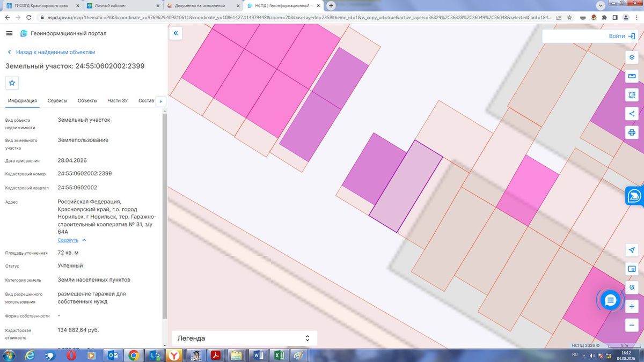Click cadastral number 24:55:0602002:2399 value
The image size is (644, 362).
[85, 174]
